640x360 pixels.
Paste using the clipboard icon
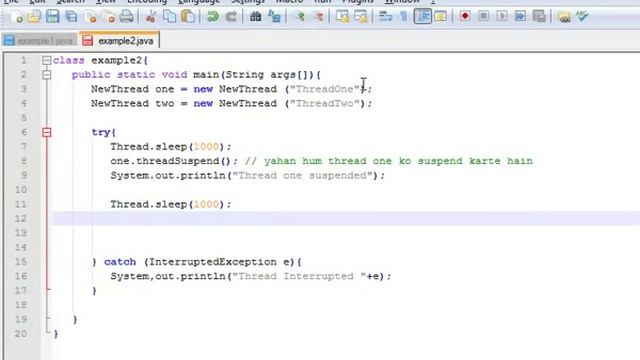coord(188,17)
